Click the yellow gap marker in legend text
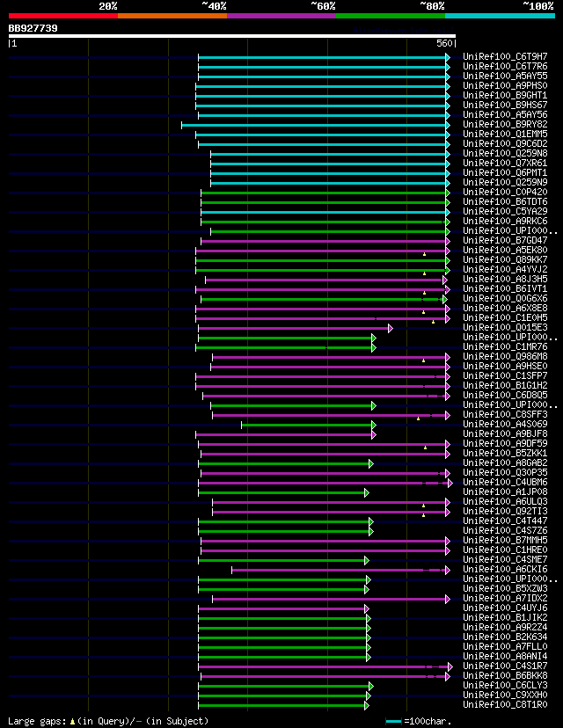Image resolution: width=563 pixels, height=728 pixels. click(72, 722)
